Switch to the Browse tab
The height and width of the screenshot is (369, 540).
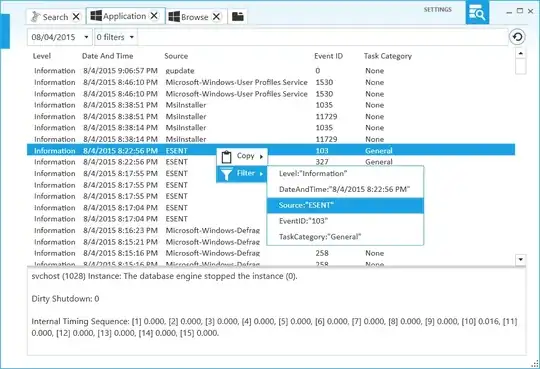[195, 17]
